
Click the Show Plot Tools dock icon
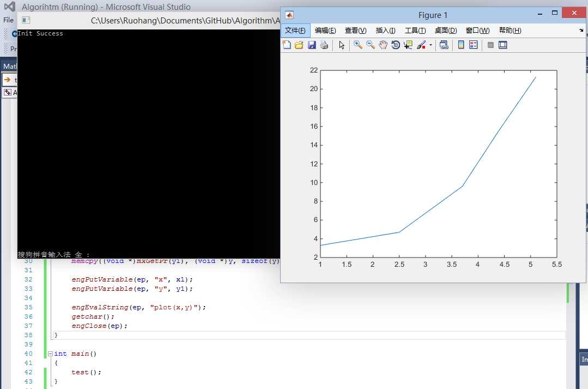503,45
